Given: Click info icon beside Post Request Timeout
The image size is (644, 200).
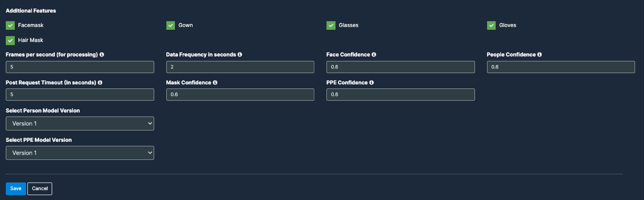Looking at the screenshot, I should click(x=100, y=82).
